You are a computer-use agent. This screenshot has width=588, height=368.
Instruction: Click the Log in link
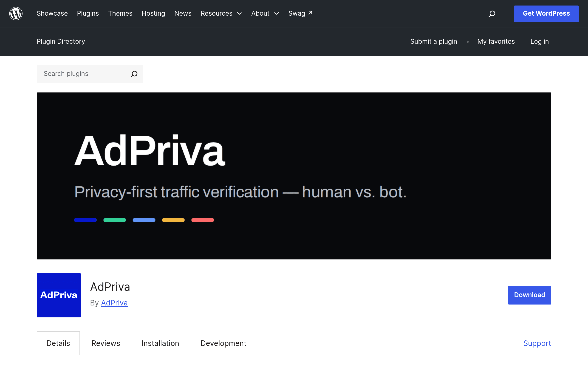[539, 41]
